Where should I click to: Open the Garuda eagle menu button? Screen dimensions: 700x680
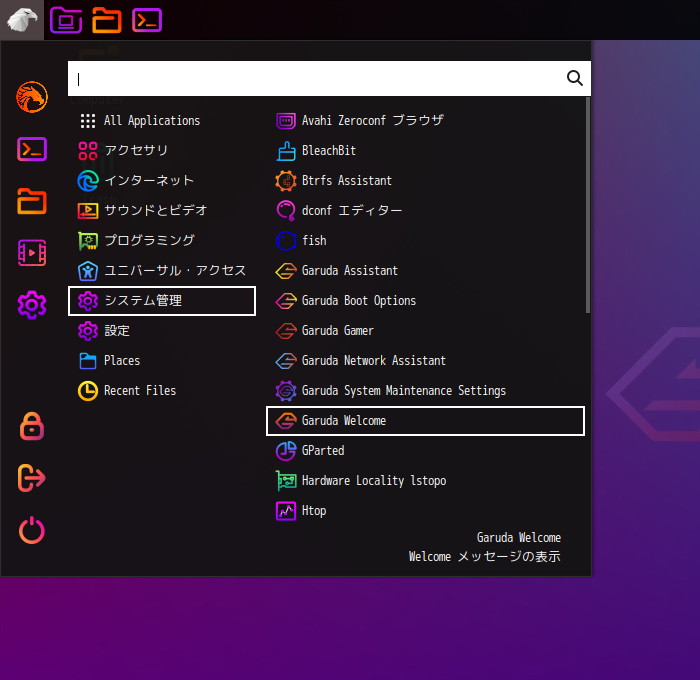(x=22, y=20)
